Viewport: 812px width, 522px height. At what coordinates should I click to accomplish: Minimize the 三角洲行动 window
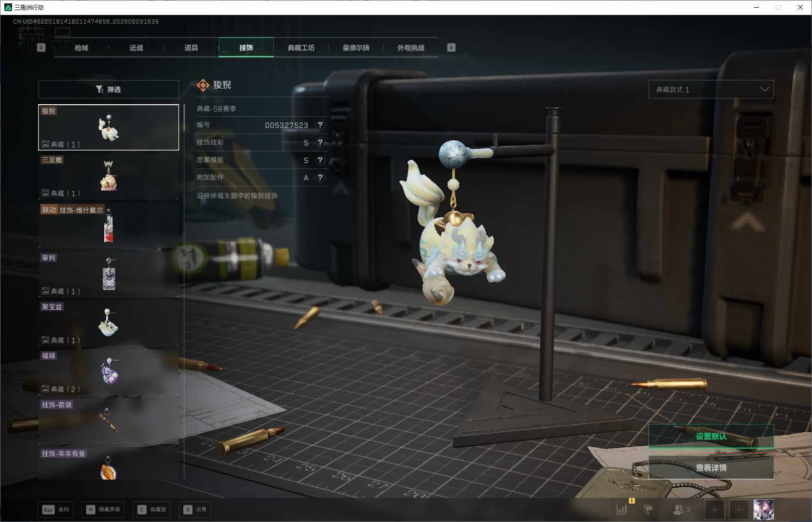[x=756, y=7]
